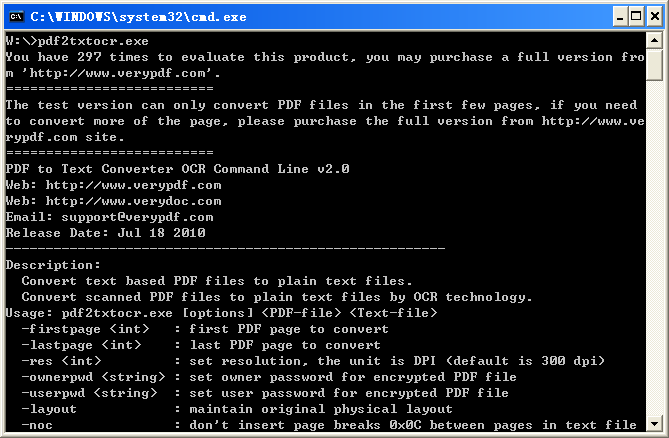Viewport: 669px width, 438px height.
Task: Click the -lastpage <int> option text
Action: click(x=81, y=345)
